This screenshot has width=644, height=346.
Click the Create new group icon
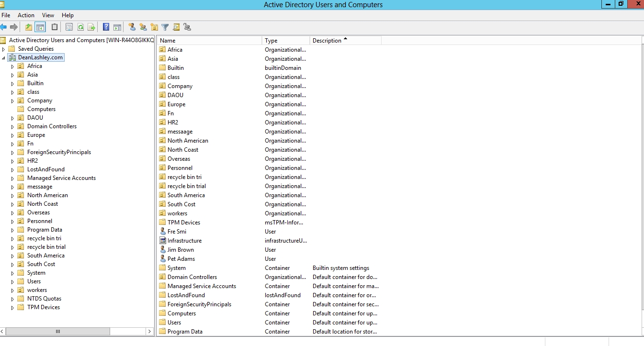coord(143,27)
